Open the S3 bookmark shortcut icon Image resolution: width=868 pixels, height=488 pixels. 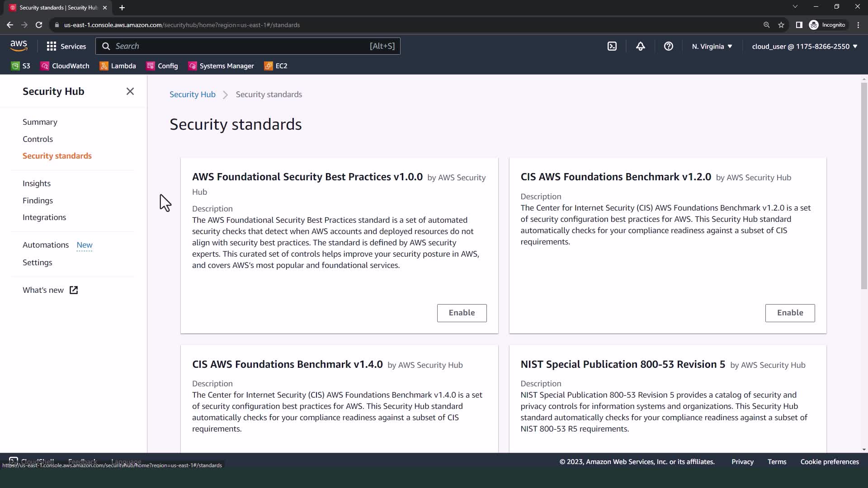[15, 66]
